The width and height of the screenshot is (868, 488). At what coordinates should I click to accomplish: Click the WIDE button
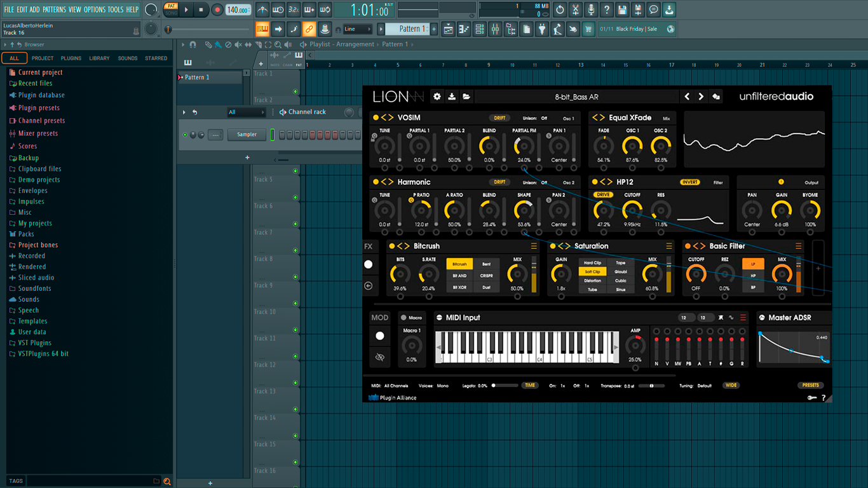(731, 385)
